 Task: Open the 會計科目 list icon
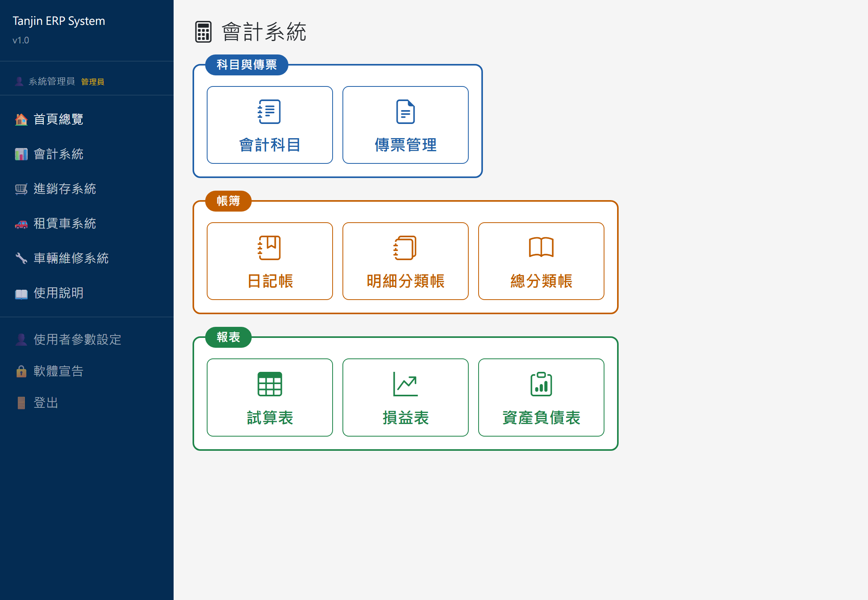point(269,112)
